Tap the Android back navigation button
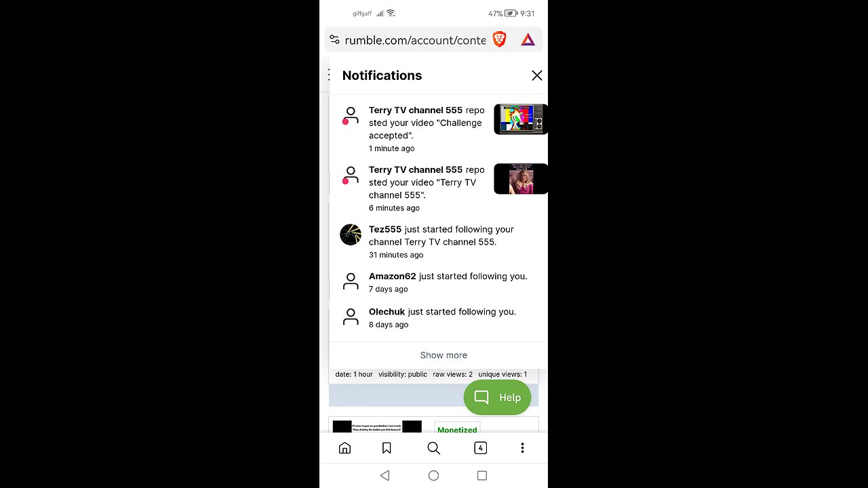The width and height of the screenshot is (868, 488). coord(384,476)
